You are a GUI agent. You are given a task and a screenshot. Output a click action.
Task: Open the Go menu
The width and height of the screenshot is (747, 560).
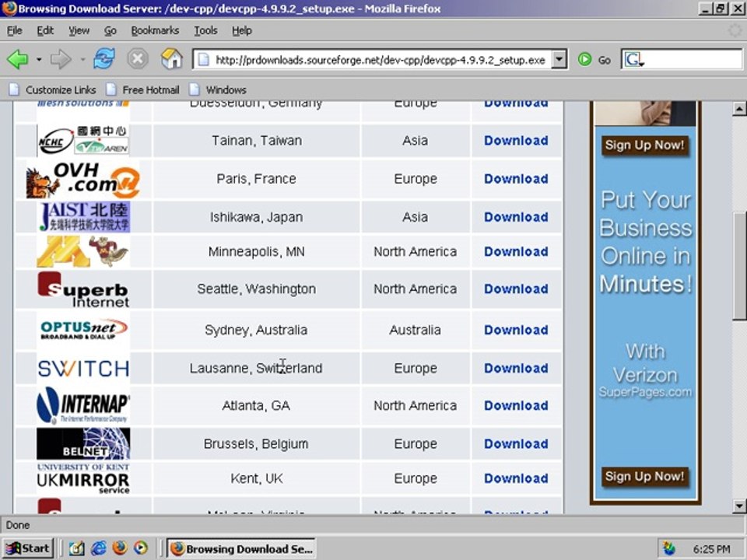pos(110,30)
